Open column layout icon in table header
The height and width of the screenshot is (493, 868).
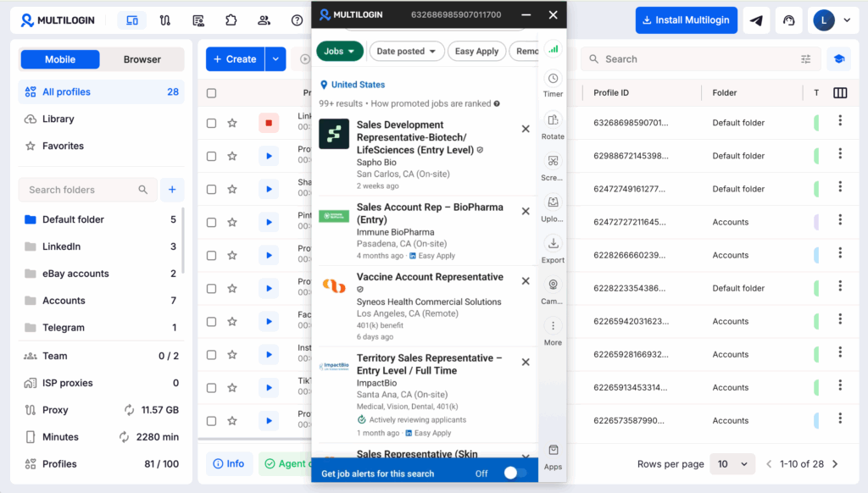click(840, 93)
